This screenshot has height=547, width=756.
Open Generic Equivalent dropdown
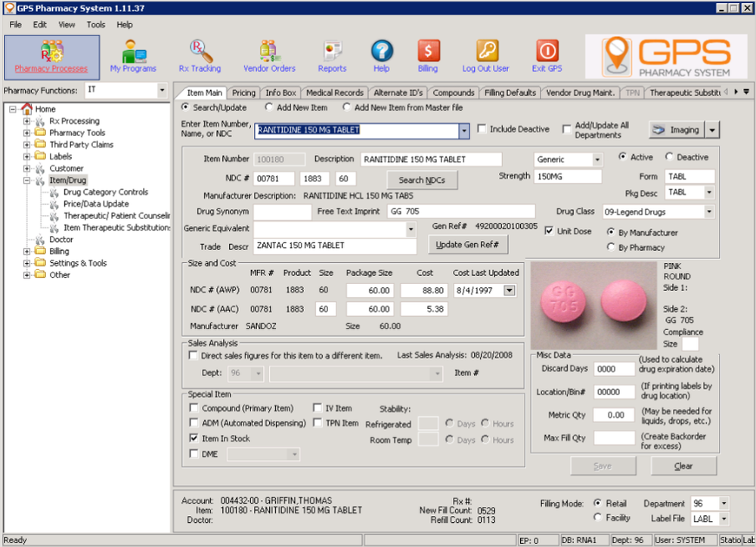pyautogui.click(x=411, y=230)
